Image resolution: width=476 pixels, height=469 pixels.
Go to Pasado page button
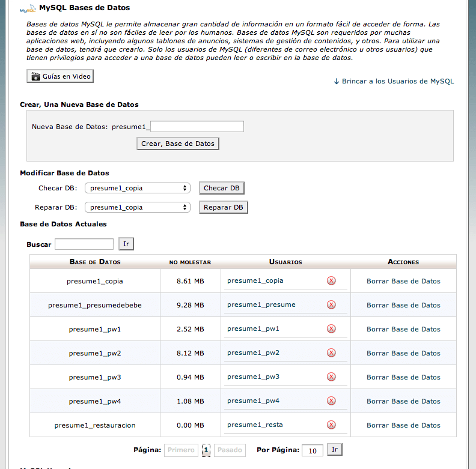tap(230, 450)
